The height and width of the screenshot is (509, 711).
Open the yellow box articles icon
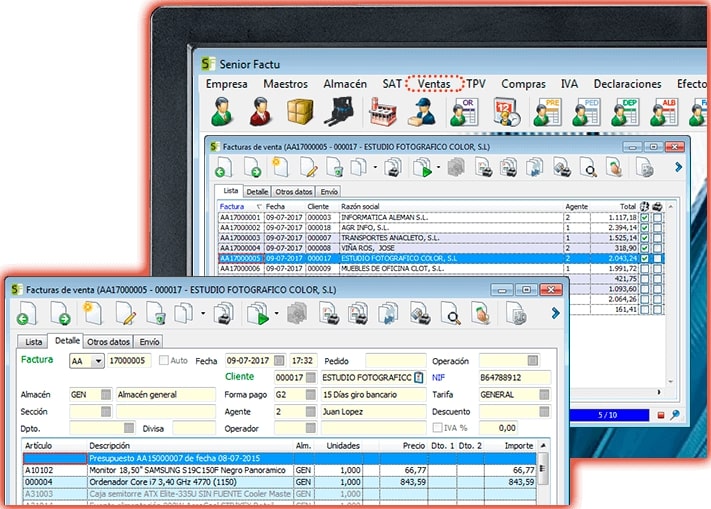tap(300, 111)
